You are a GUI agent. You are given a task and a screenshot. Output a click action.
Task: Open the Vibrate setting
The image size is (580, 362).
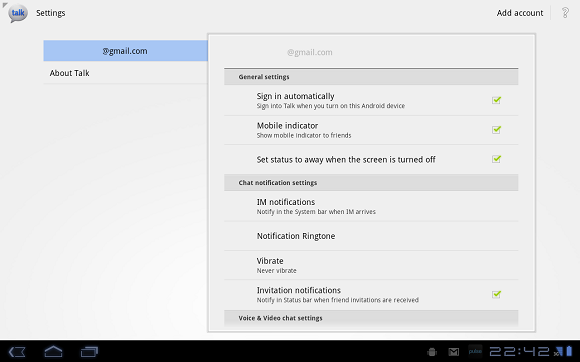tap(371, 265)
